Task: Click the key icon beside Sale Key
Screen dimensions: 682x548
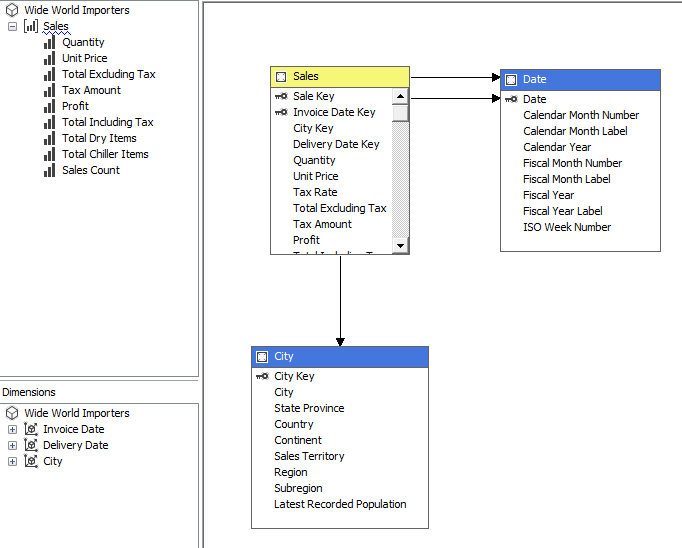Action: [280, 96]
